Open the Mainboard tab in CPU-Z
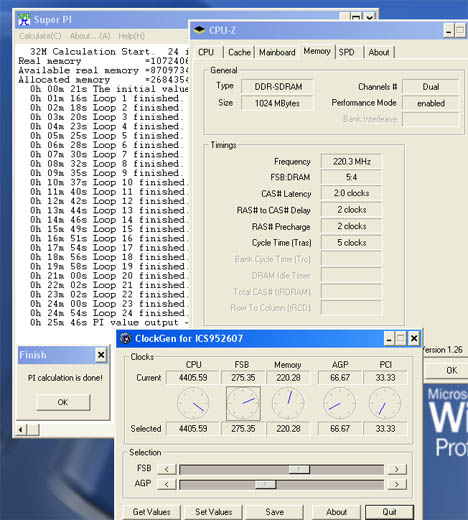 (x=277, y=52)
